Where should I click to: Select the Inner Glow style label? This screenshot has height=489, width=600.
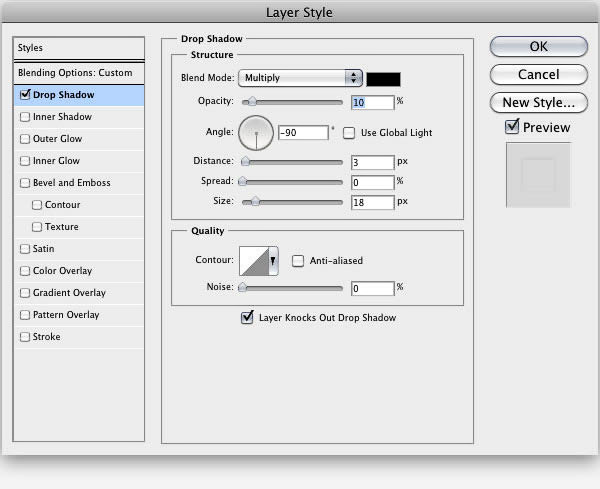tap(56, 161)
